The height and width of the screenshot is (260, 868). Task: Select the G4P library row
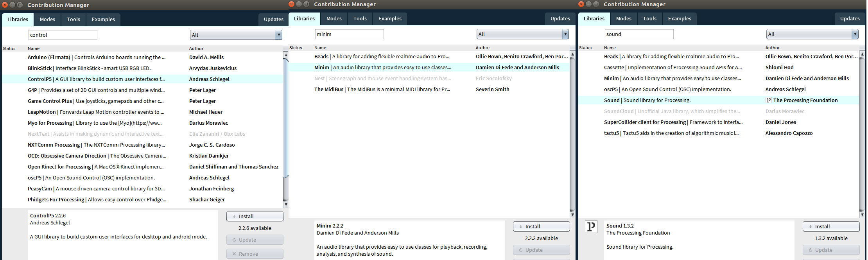click(x=142, y=90)
